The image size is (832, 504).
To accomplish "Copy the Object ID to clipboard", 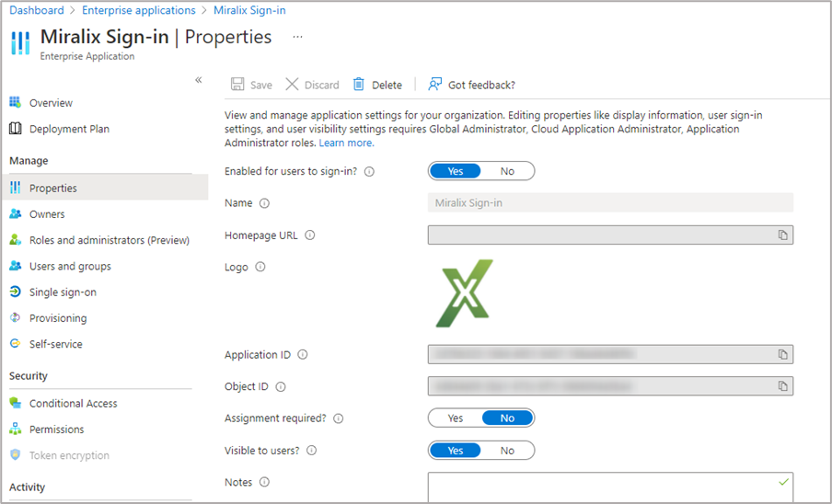I will pyautogui.click(x=782, y=385).
